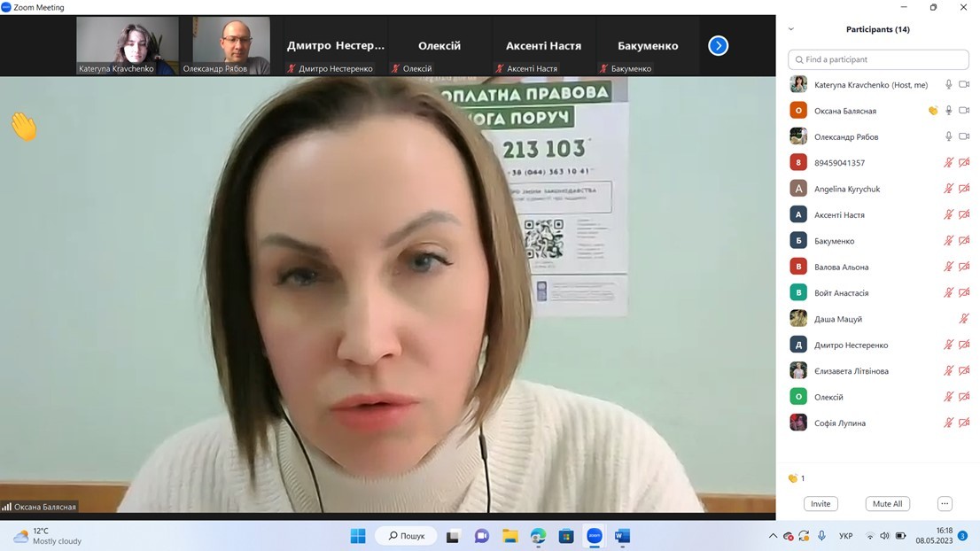The height and width of the screenshot is (551, 980).
Task: Click the Invite button
Action: click(x=821, y=503)
